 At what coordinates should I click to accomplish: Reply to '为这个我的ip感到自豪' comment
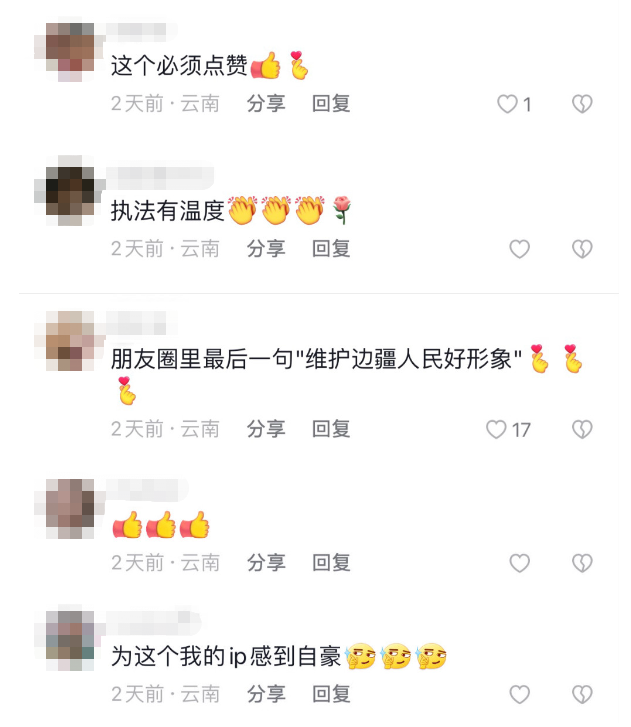pyautogui.click(x=331, y=694)
